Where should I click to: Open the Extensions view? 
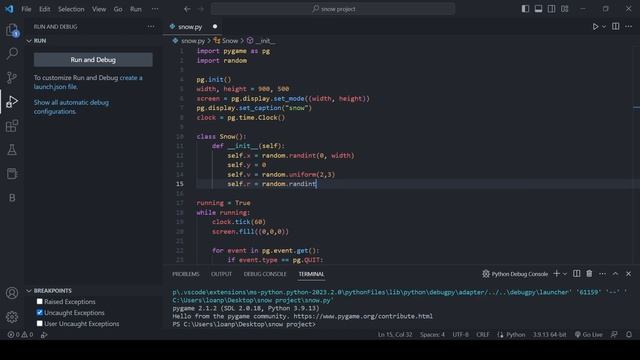[12, 126]
